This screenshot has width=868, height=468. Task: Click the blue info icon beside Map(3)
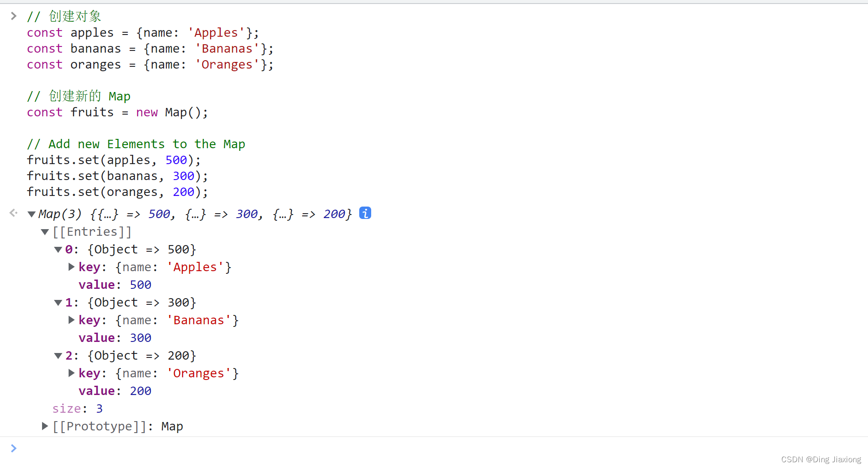click(365, 213)
